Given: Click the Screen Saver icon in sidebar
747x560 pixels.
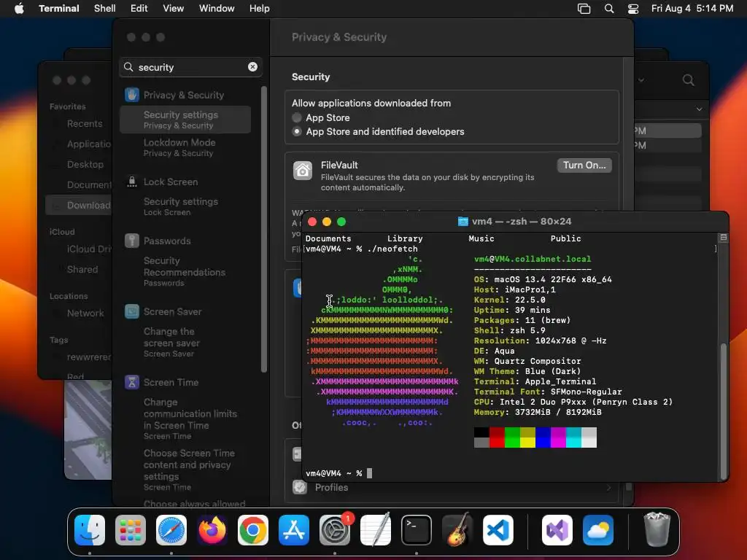Looking at the screenshot, I should [132, 311].
